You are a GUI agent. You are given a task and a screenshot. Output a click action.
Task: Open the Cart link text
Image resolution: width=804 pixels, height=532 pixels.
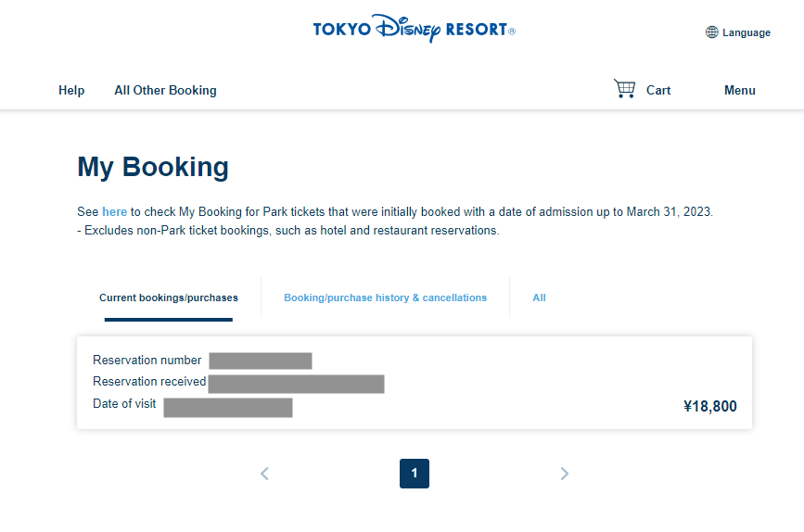[x=657, y=90]
